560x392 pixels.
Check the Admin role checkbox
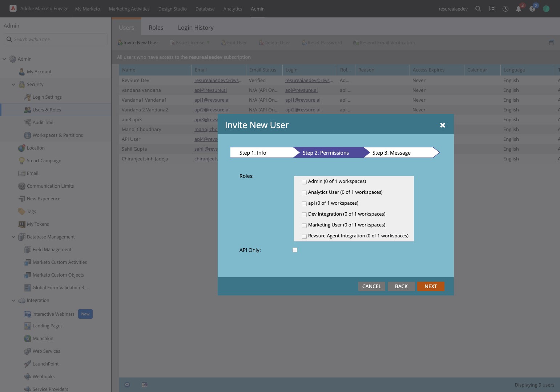pos(305,182)
